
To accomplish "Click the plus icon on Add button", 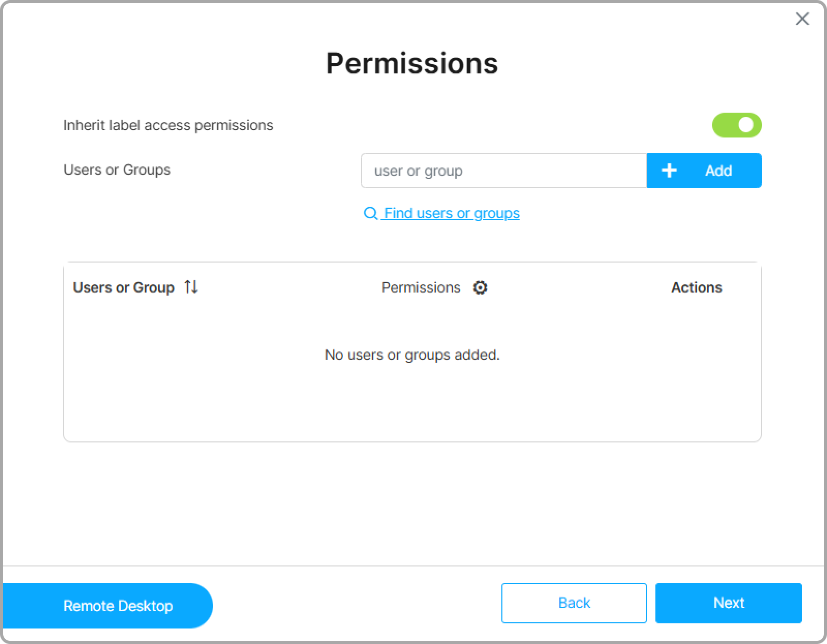I will pyautogui.click(x=669, y=171).
